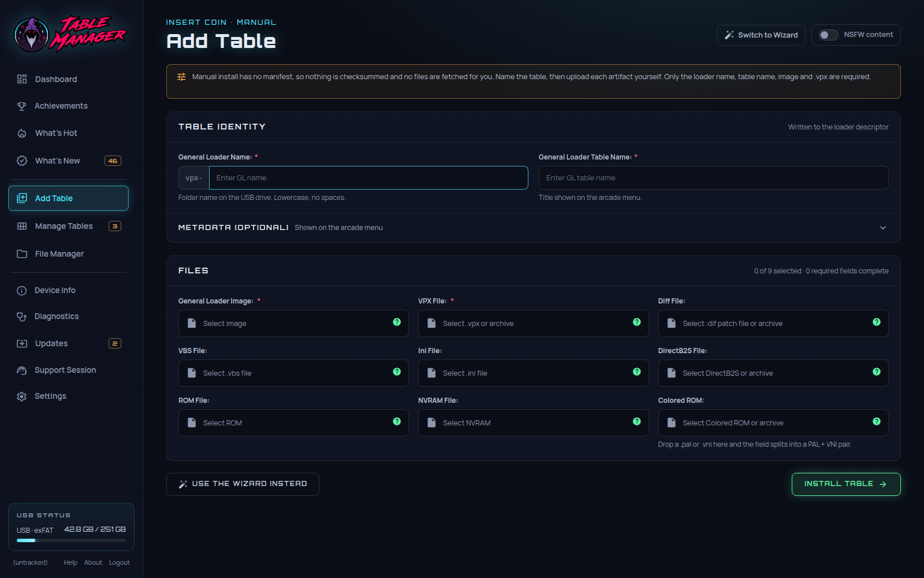Click the Logout link
This screenshot has width=924, height=578.
(x=120, y=562)
